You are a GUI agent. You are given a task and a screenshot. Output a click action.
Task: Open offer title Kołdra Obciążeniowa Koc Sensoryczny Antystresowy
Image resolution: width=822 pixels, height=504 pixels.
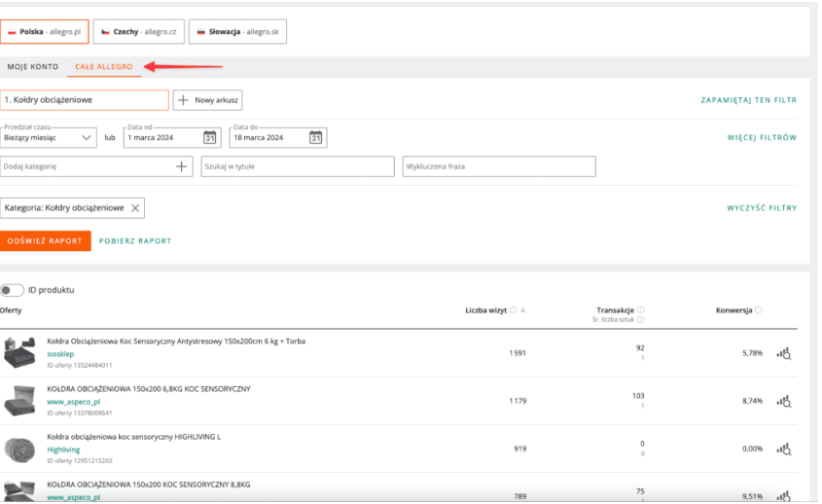[176, 341]
